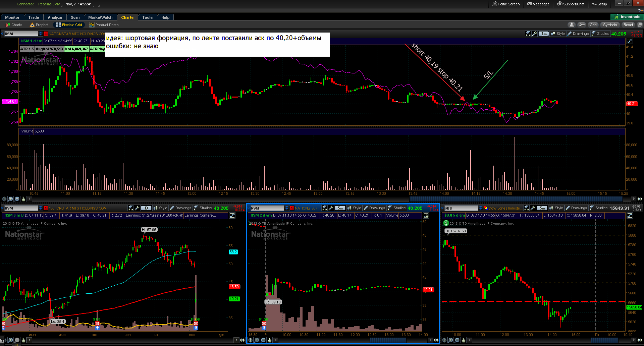Toggle curve display icon on top chart corner
644x346 pixels.
630,41
